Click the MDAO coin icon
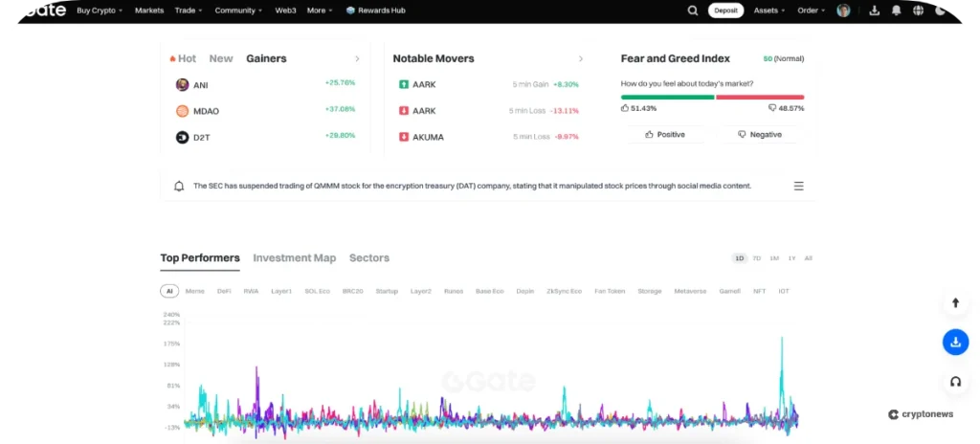This screenshot has height=444, width=980. [182, 111]
